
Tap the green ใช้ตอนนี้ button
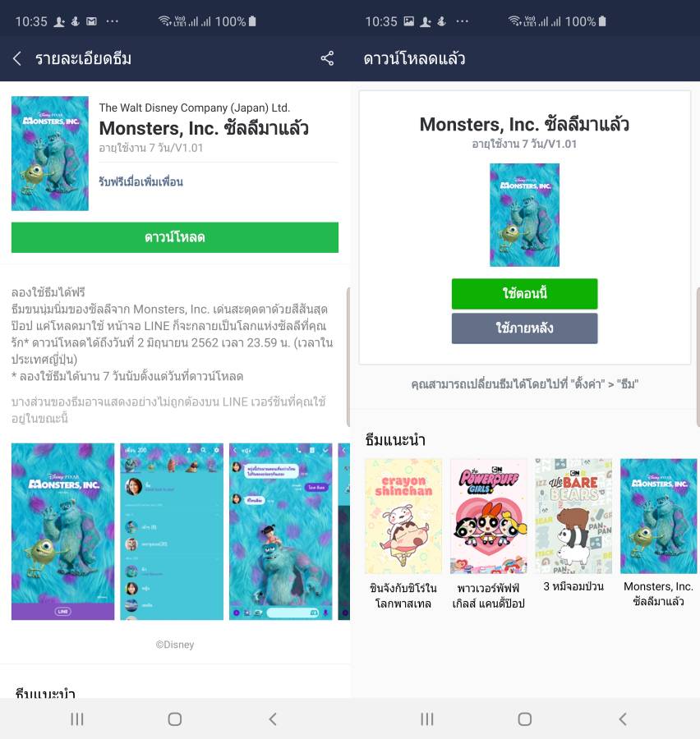tap(524, 294)
